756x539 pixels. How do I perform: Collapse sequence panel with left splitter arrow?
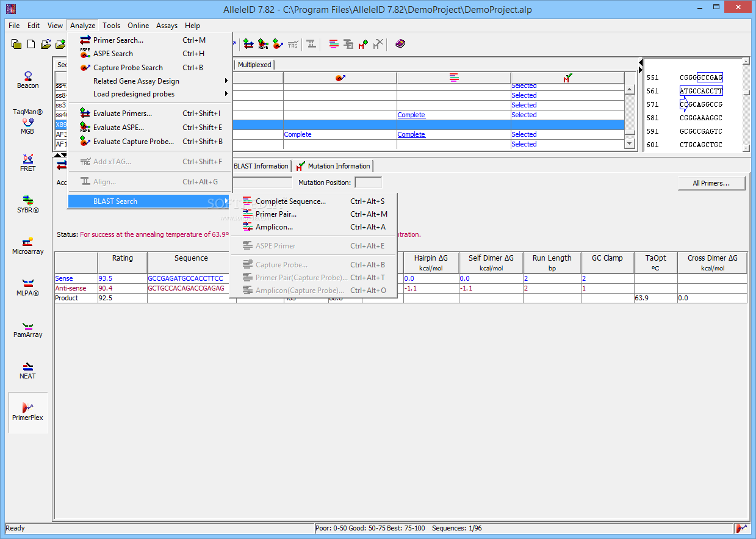point(640,62)
